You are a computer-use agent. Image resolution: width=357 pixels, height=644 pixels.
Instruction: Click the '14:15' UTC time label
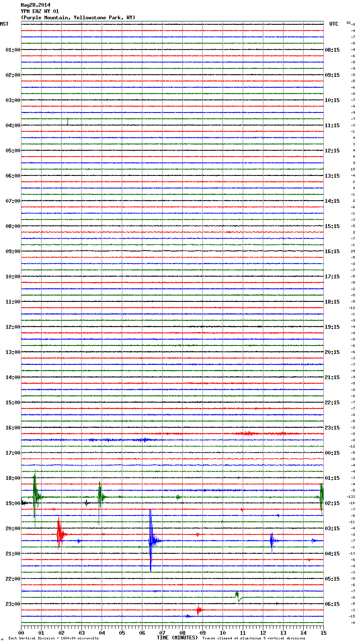[332, 201]
